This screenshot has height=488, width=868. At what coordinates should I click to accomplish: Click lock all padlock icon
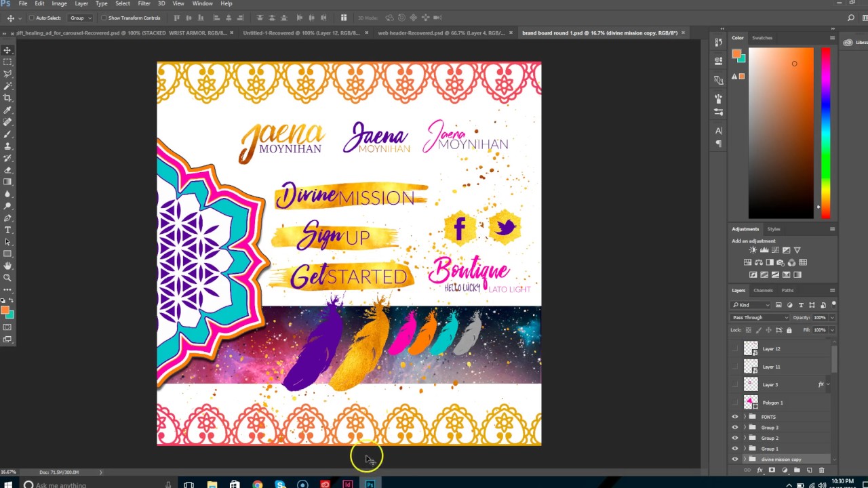[x=789, y=330]
